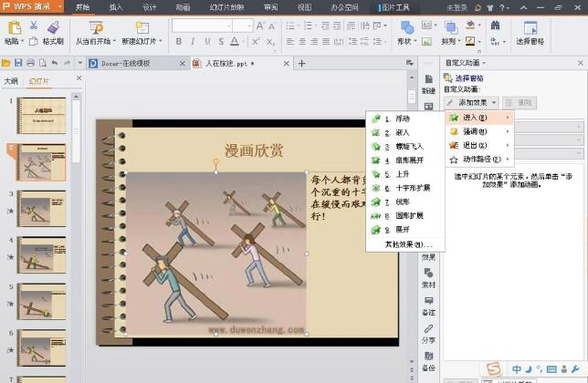Select the Format Painter brush
Viewport: 588px width, 383px height.
coord(53,27)
